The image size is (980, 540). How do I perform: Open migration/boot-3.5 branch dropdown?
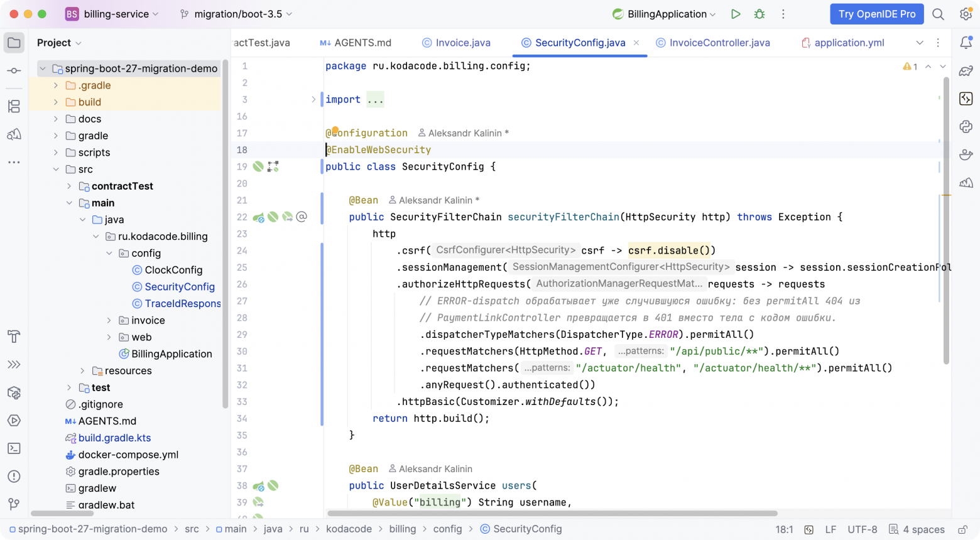coord(236,14)
